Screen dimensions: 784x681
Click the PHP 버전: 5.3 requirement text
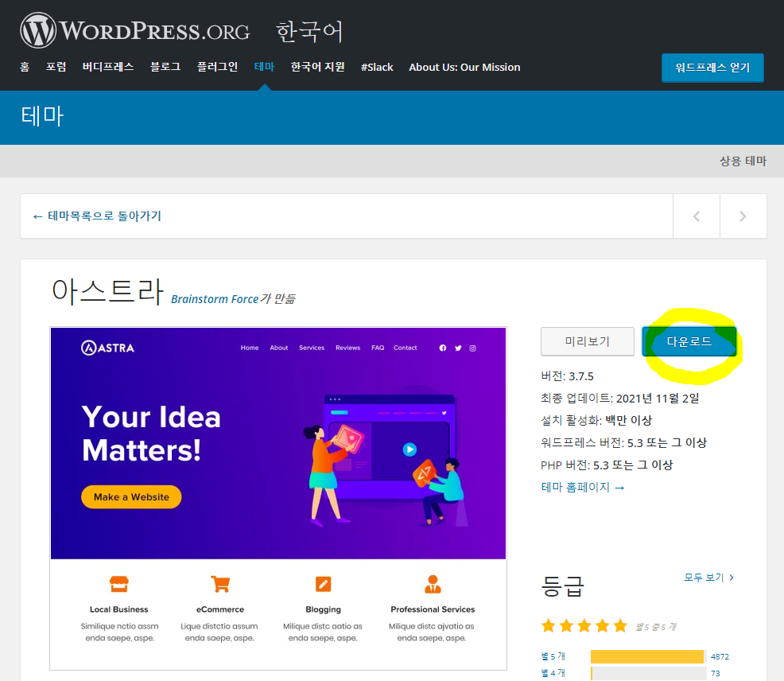point(607,465)
